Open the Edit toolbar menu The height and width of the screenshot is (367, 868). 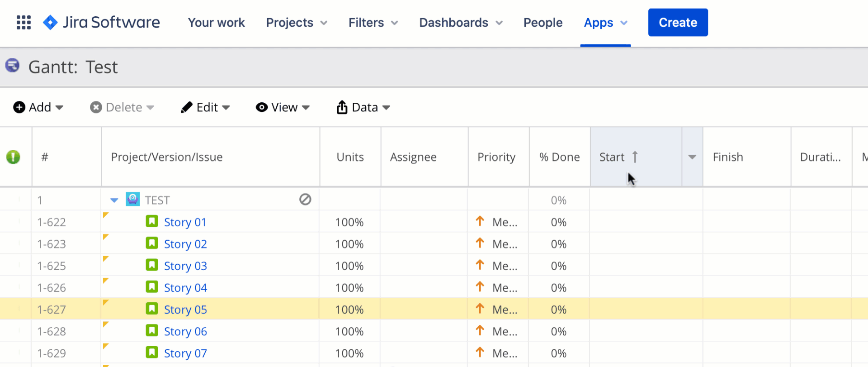206,107
